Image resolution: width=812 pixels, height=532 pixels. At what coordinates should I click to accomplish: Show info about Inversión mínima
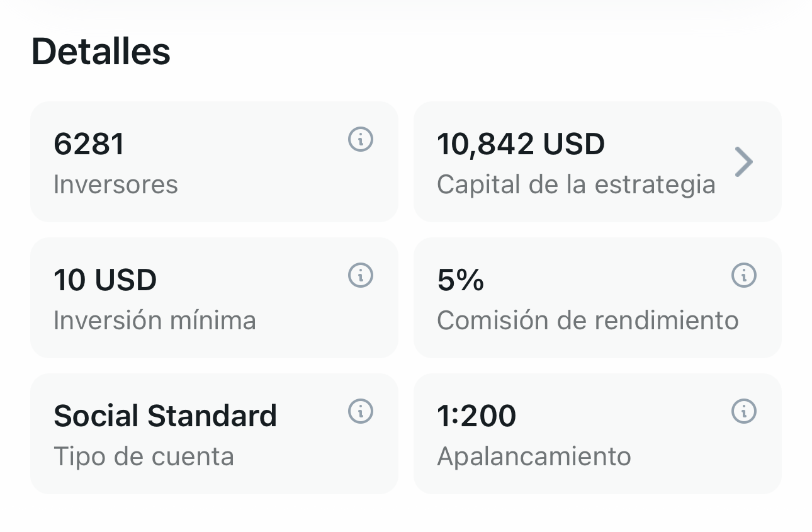tap(361, 275)
